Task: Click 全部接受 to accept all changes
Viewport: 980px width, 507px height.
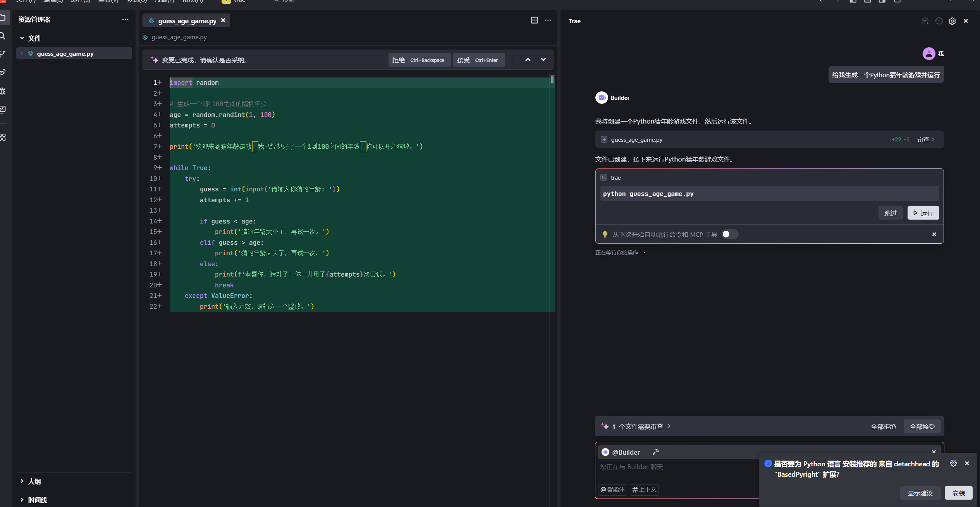Action: pos(922,426)
